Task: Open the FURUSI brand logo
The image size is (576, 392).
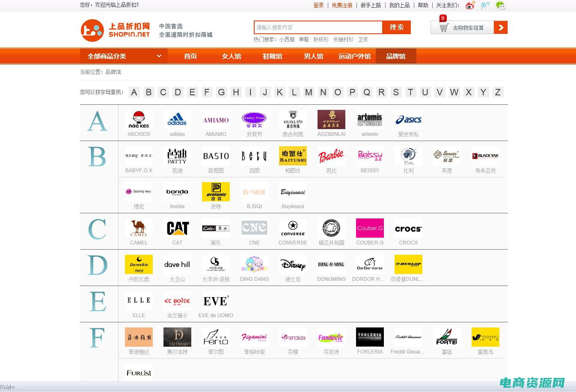Action: [x=139, y=373]
